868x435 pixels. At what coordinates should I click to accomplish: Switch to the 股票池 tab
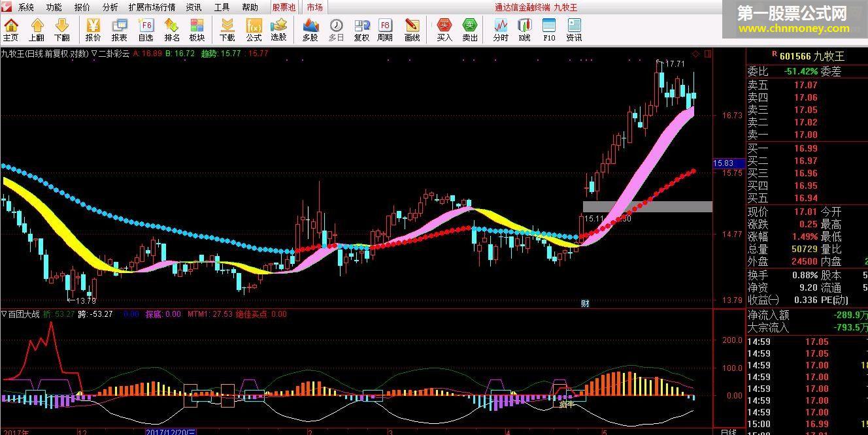(284, 7)
